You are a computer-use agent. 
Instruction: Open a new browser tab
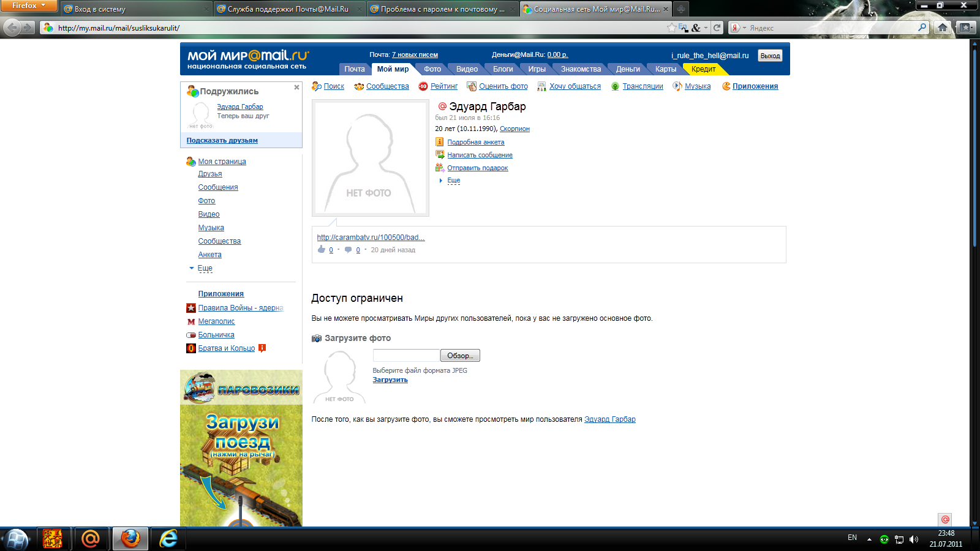(680, 9)
